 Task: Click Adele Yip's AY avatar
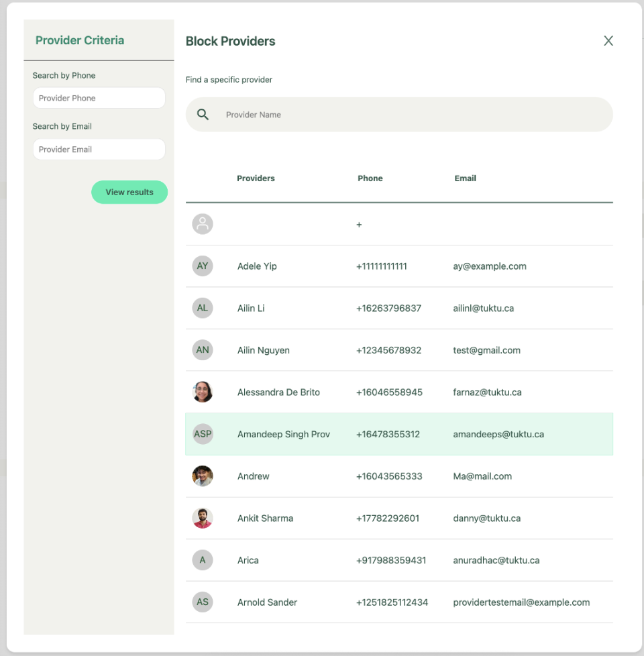[203, 266]
